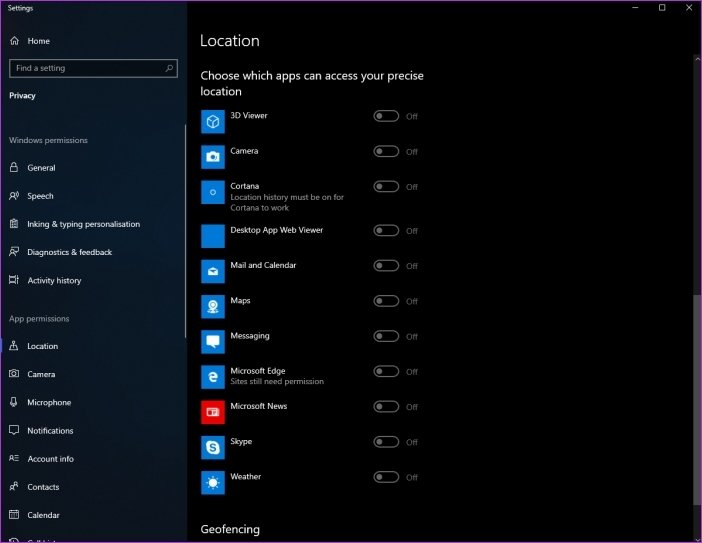The width and height of the screenshot is (702, 543).
Task: Click the Find a setting search box
Action: (x=93, y=68)
